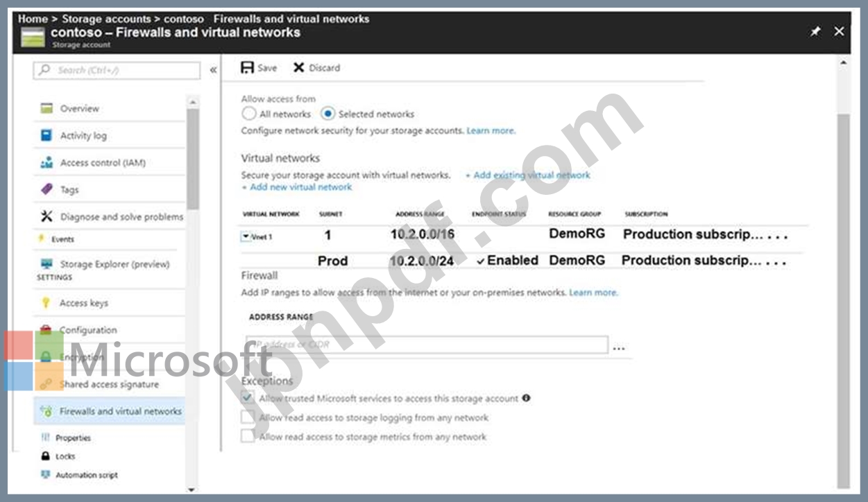
Task: Pin the blade with the pin icon
Action: click(x=815, y=32)
